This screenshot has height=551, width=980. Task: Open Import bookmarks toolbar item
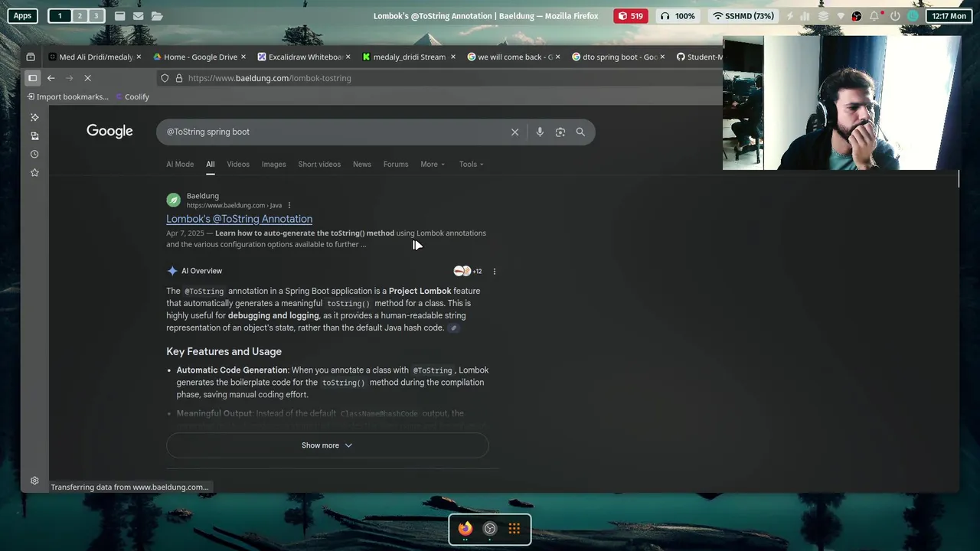67,96
